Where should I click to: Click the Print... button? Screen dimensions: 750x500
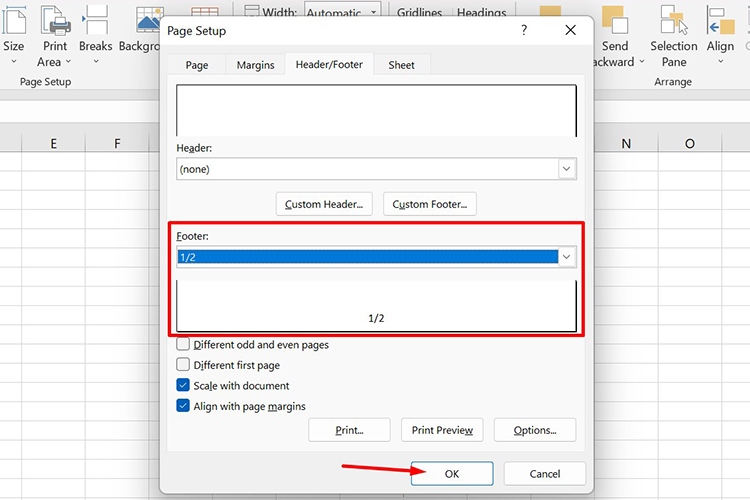pos(349,430)
